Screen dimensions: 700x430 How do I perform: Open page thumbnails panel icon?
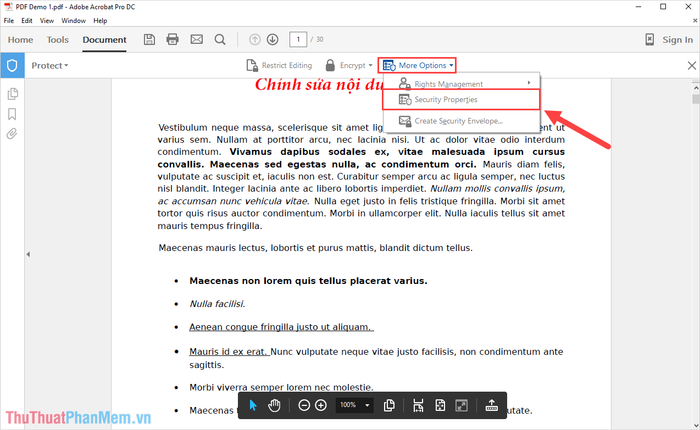coord(13,94)
